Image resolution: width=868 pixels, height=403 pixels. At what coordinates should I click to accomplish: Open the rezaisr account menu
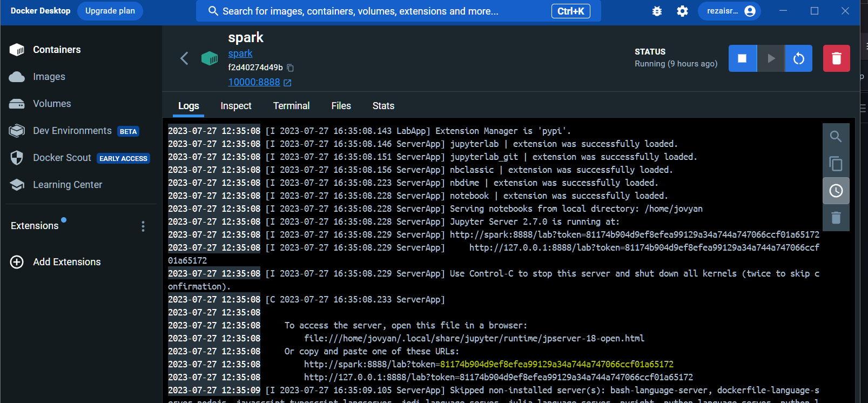[729, 11]
